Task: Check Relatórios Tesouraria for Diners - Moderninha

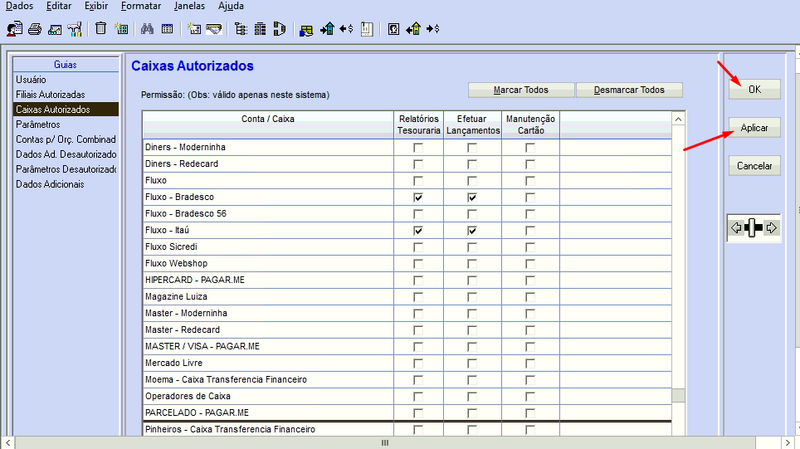Action: click(x=418, y=147)
